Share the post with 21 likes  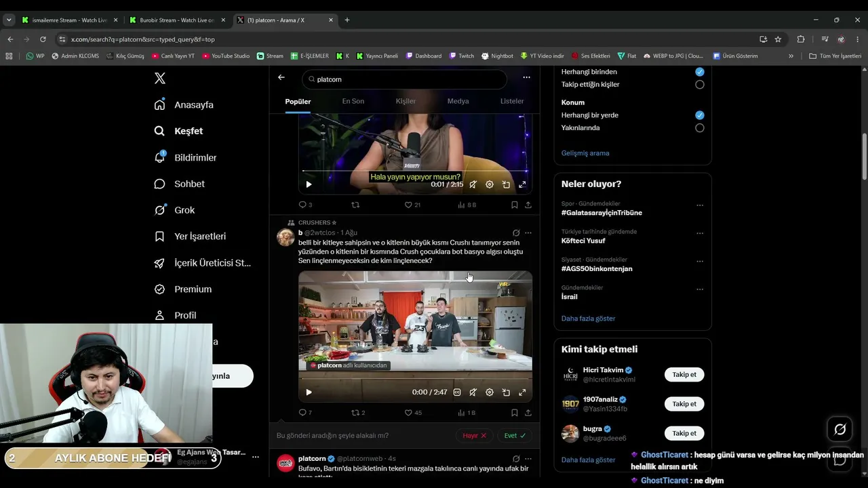tap(528, 205)
